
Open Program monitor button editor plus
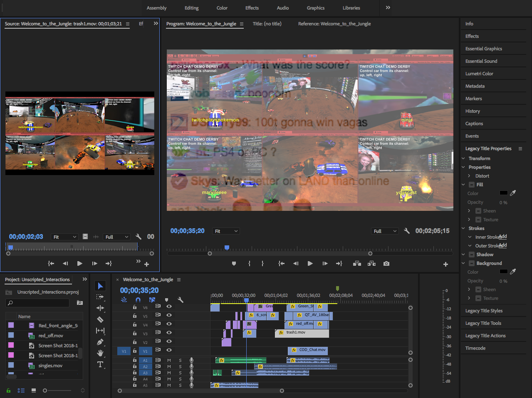click(x=445, y=264)
